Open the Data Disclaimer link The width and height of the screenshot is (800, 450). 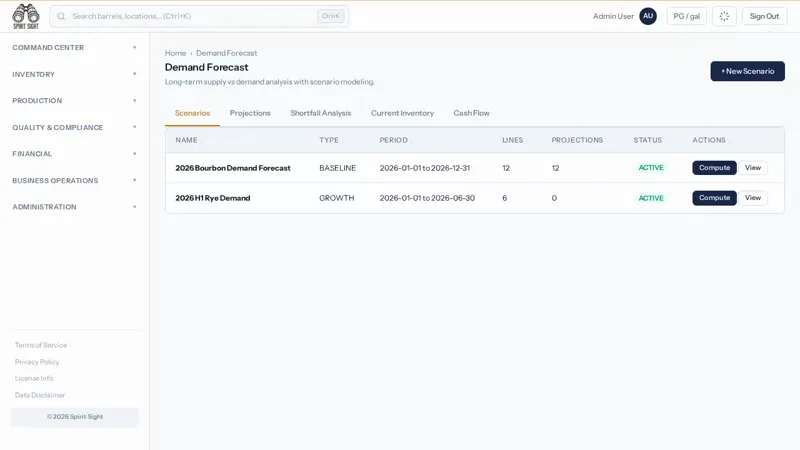40,395
